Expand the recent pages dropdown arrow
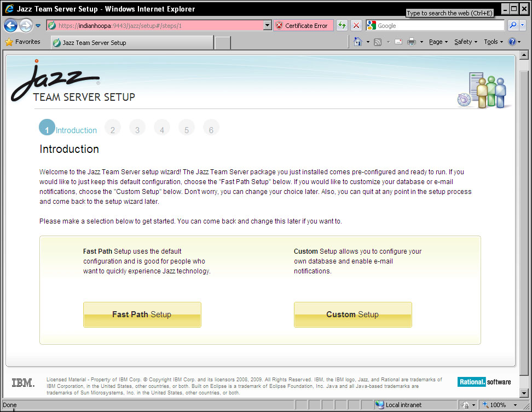The width and height of the screenshot is (532, 412). point(38,26)
